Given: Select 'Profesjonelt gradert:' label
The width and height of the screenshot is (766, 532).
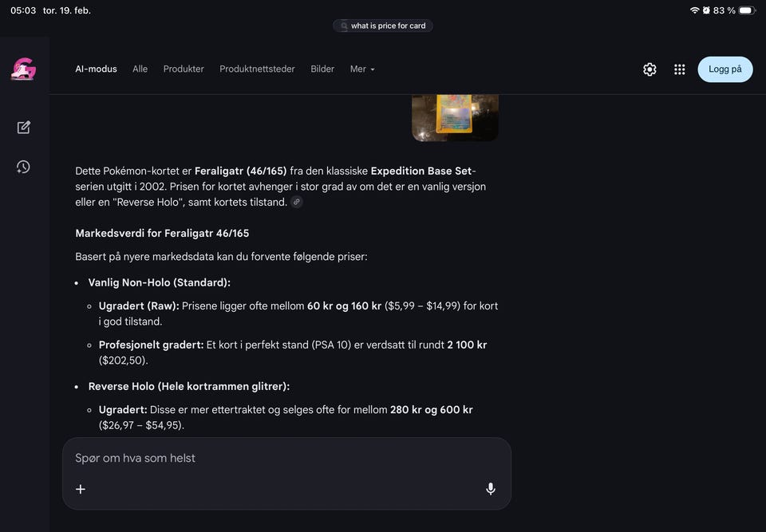Looking at the screenshot, I should [151, 345].
